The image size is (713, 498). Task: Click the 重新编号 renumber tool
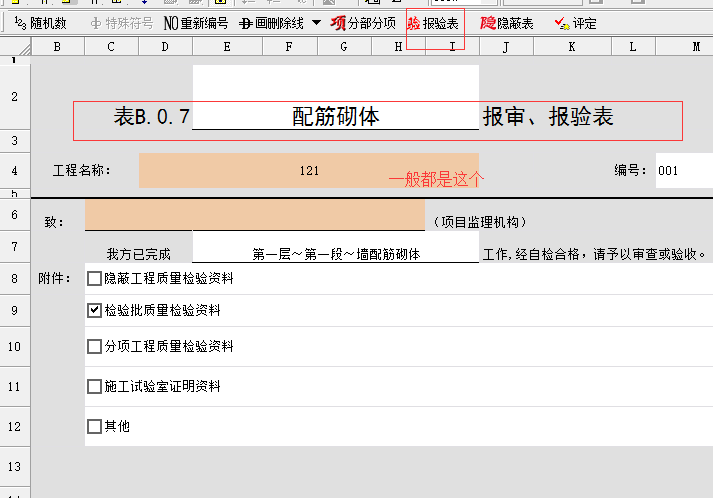pyautogui.click(x=196, y=23)
